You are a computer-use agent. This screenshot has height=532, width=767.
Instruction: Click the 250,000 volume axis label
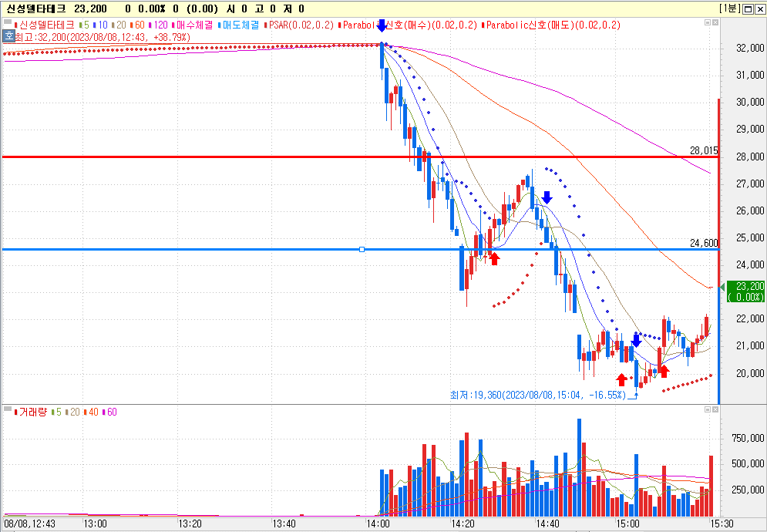[748, 490]
